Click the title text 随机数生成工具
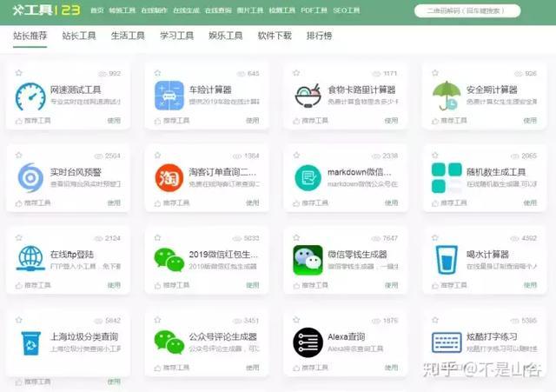The height and width of the screenshot is (392, 556). click(496, 172)
